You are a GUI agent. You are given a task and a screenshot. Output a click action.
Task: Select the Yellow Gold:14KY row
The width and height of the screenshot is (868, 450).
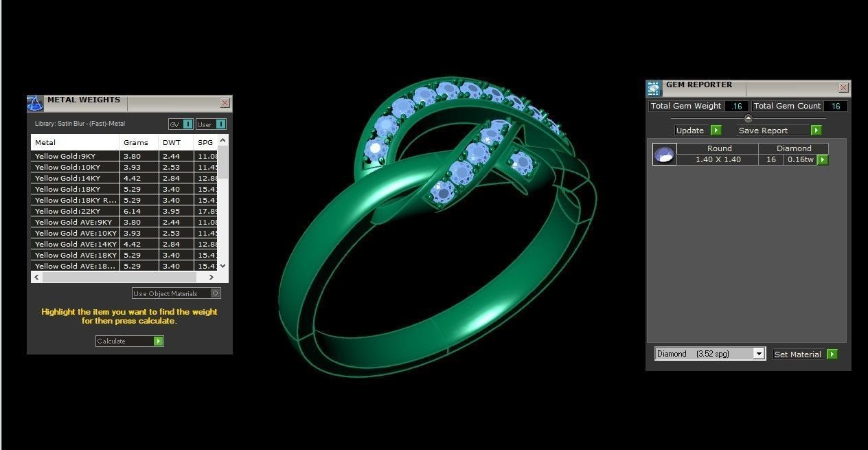click(125, 178)
